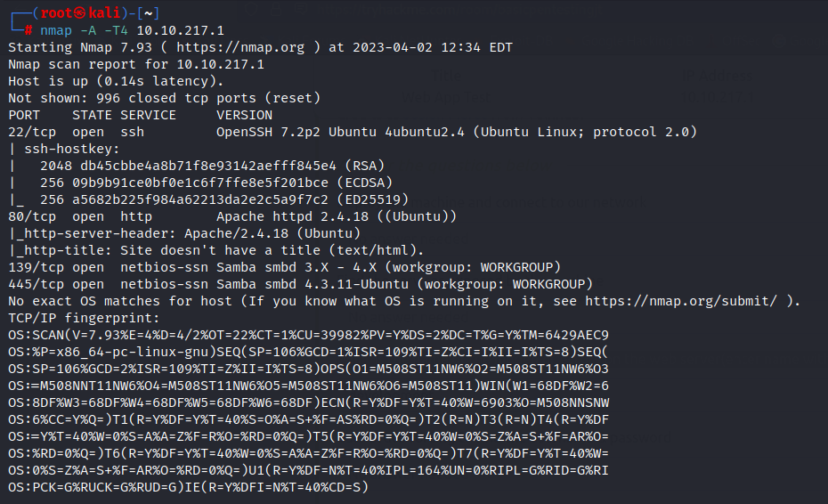This screenshot has width=828, height=504.
Task: Click the Samba smbd 4.3.11-Ubuntu text
Action: pos(313,284)
